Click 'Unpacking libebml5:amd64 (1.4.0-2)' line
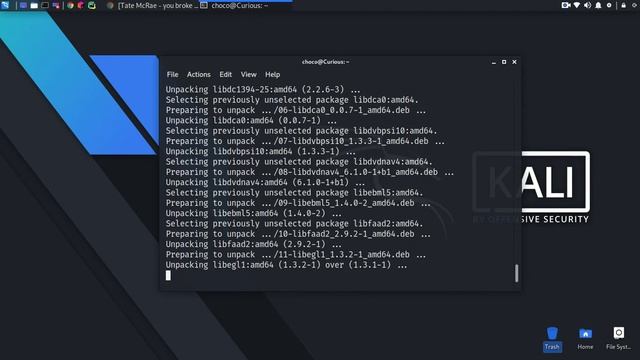The width and height of the screenshot is (640, 360). pyautogui.click(x=253, y=213)
